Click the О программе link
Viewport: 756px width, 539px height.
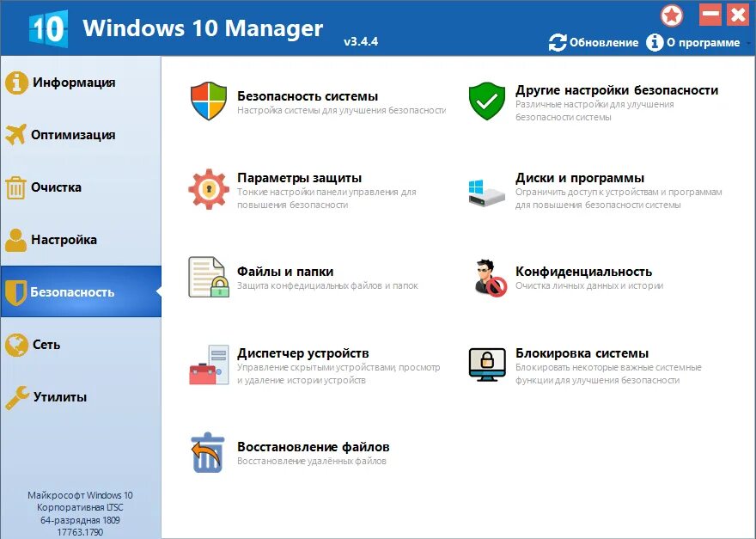[703, 42]
